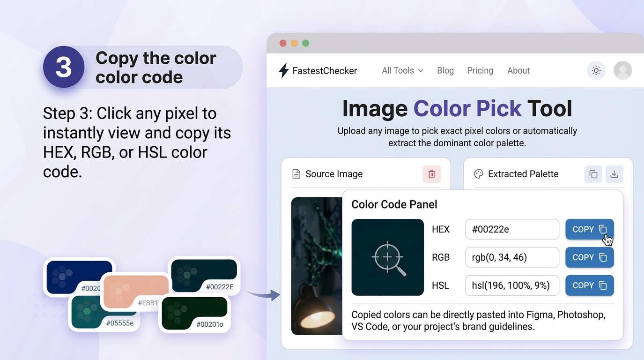Click the "Image Color Pick Tool" heading
This screenshot has height=360, width=644.
pyautogui.click(x=457, y=108)
